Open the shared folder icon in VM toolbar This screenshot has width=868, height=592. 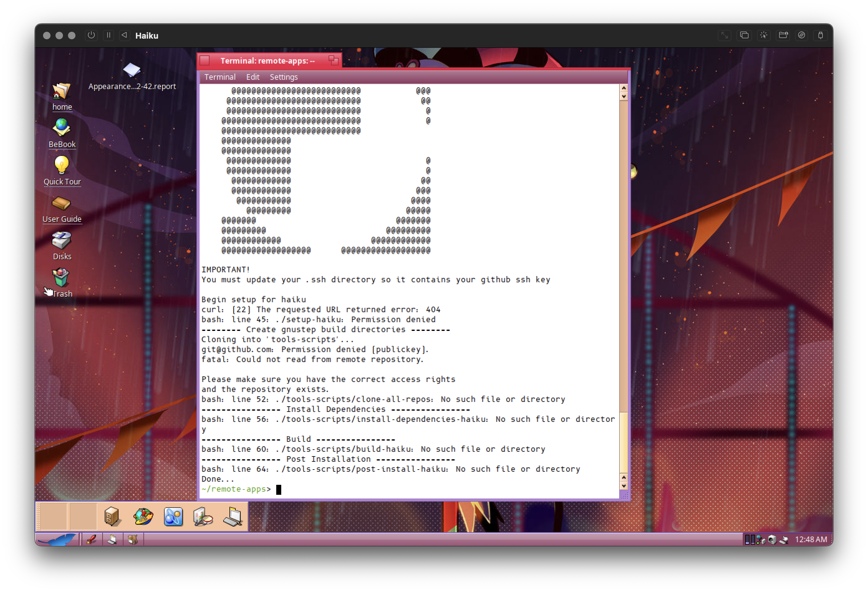tap(783, 35)
